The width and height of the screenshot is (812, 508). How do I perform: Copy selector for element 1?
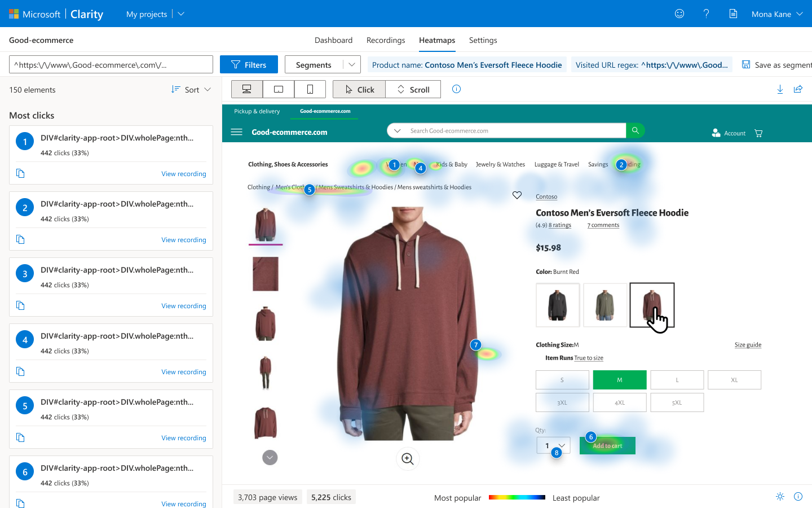pyautogui.click(x=20, y=173)
